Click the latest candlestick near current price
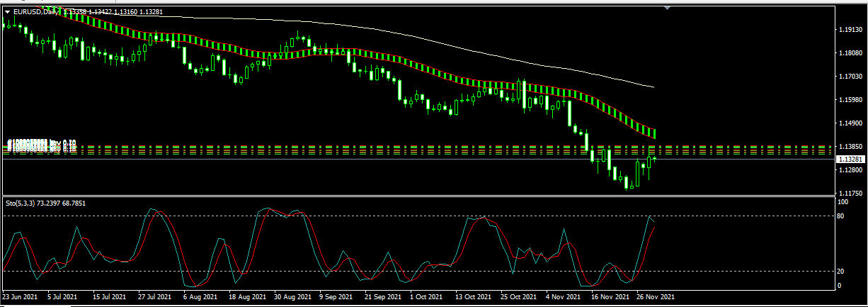This screenshot has height=307, width=868. pos(656,159)
